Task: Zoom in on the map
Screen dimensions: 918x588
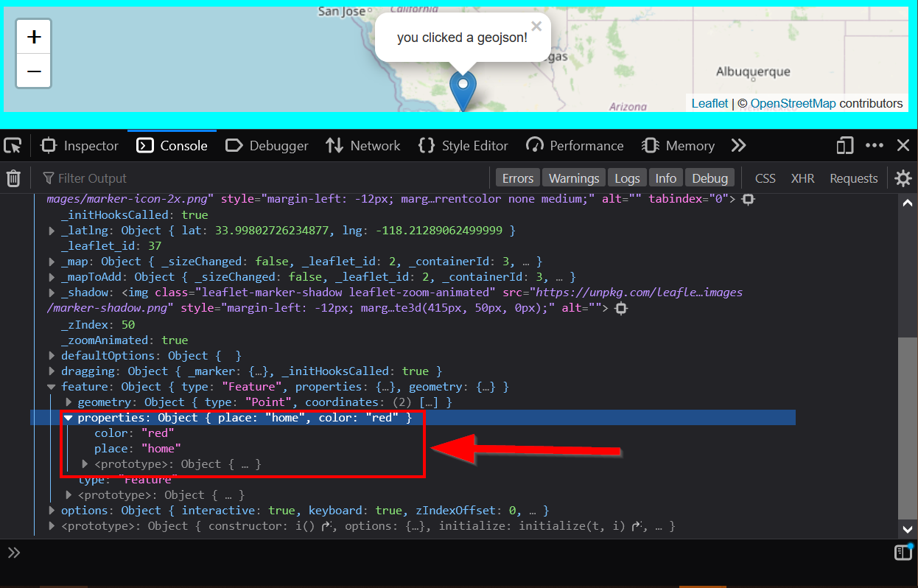Action: pyautogui.click(x=34, y=37)
